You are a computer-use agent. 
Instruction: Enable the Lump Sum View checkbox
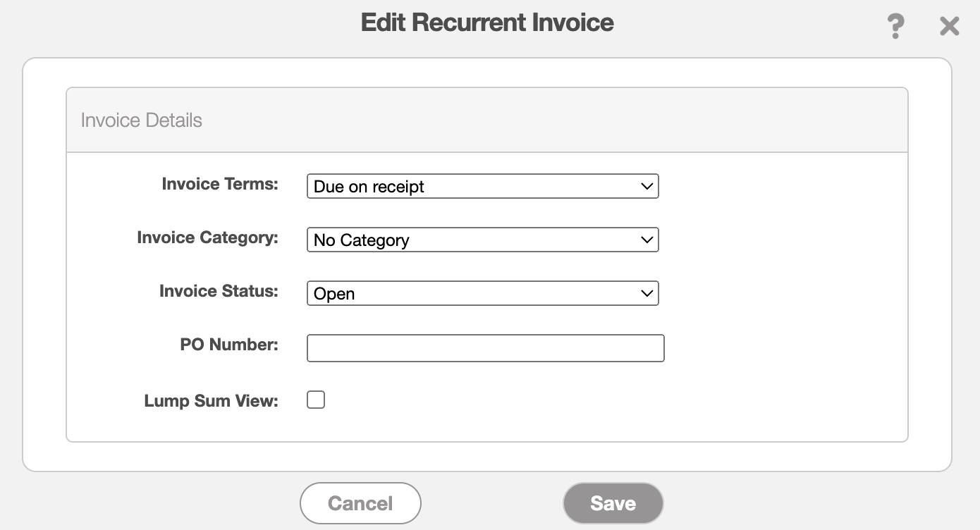pyautogui.click(x=316, y=400)
